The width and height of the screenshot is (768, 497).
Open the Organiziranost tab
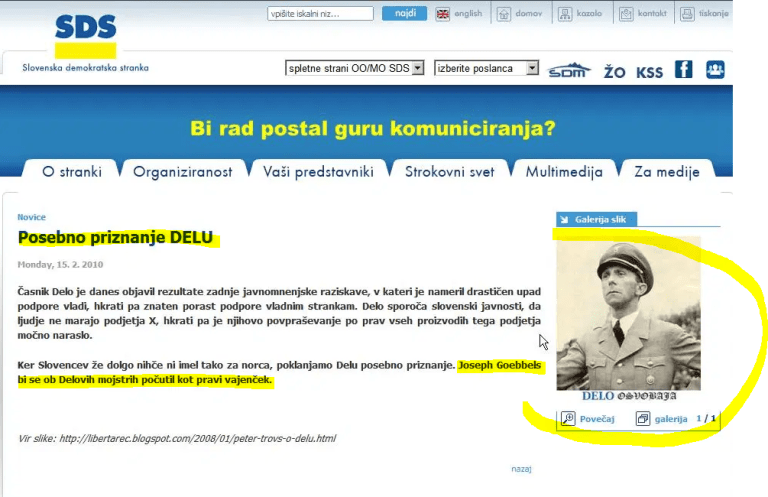[x=183, y=172]
